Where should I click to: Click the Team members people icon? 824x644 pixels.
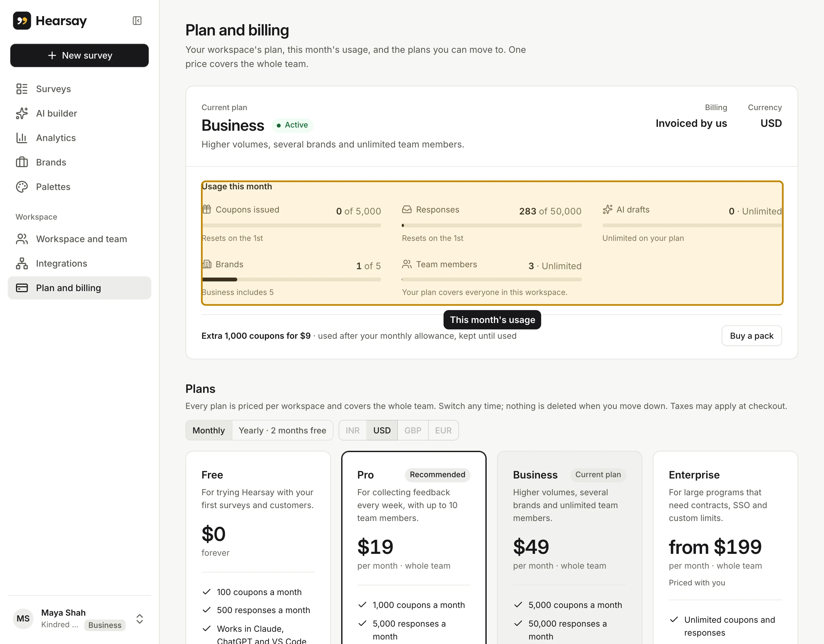pos(407,264)
